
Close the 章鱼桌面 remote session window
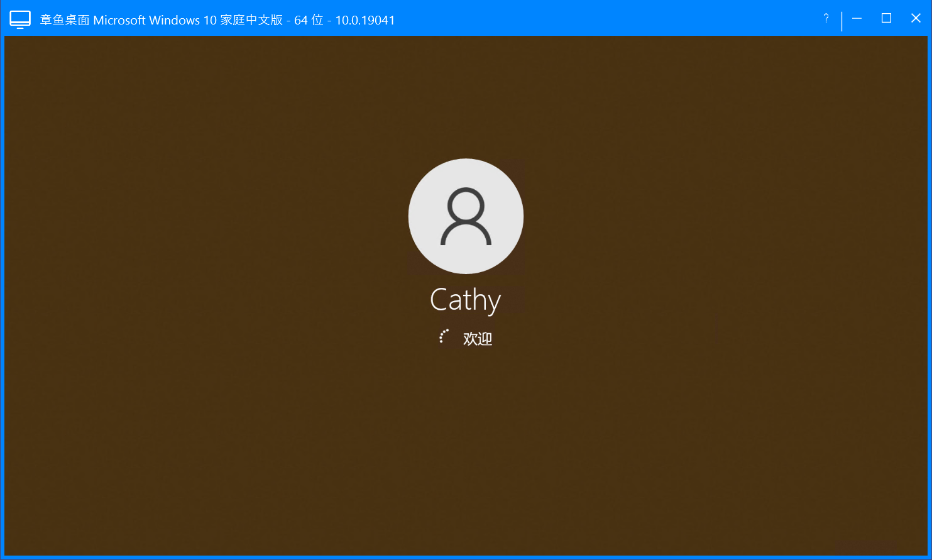pyautogui.click(x=916, y=19)
